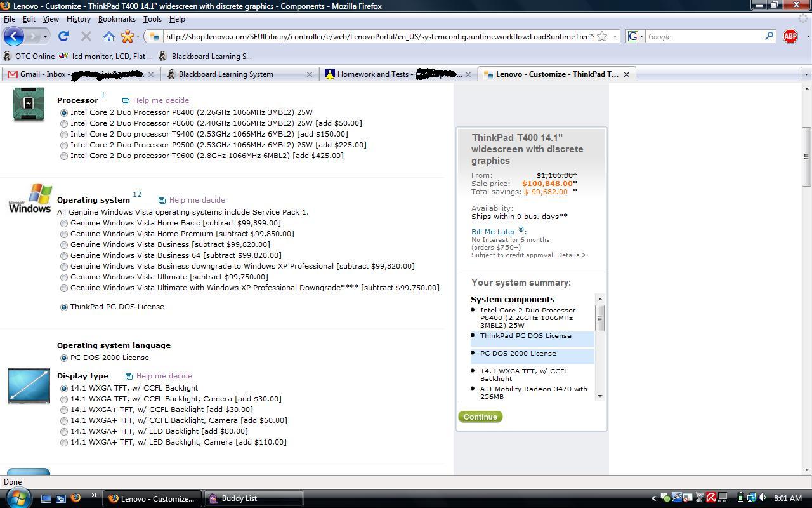Open search engine selector dropdown
The height and width of the screenshot is (508, 812).
pos(636,36)
